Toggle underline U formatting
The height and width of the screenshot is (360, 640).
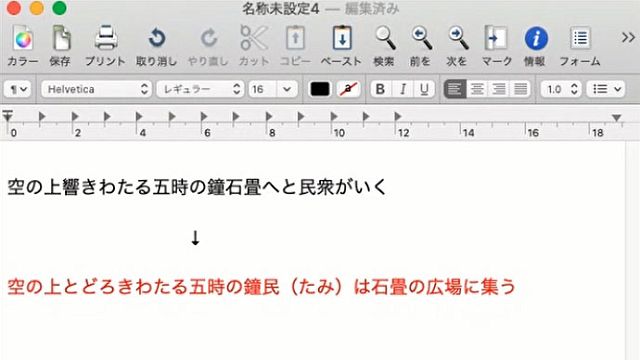(424, 89)
